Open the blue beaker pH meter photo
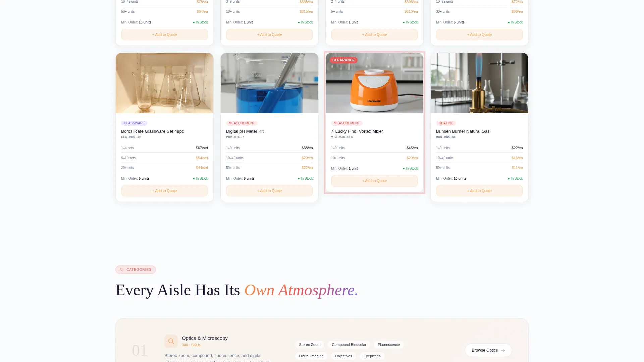 (269, 83)
